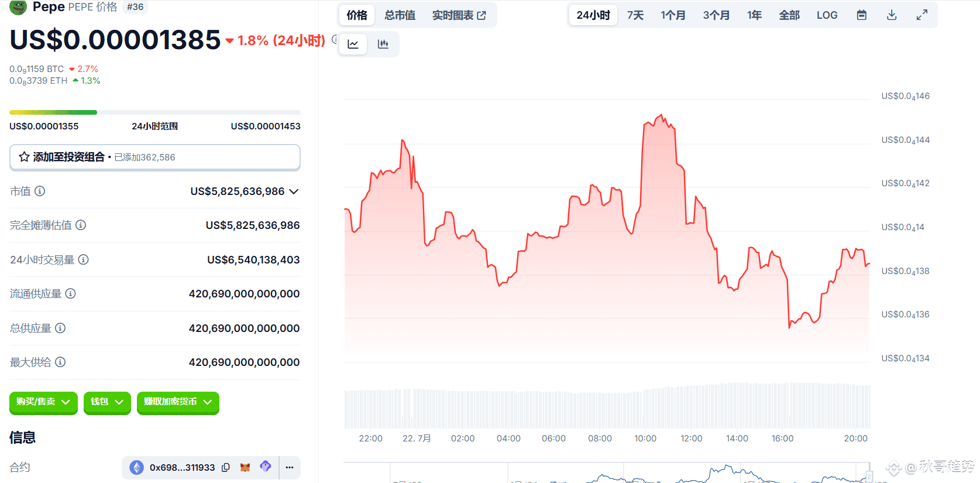Expand the 市值 value chevron
Screen dimensions: 980x483
click(294, 191)
